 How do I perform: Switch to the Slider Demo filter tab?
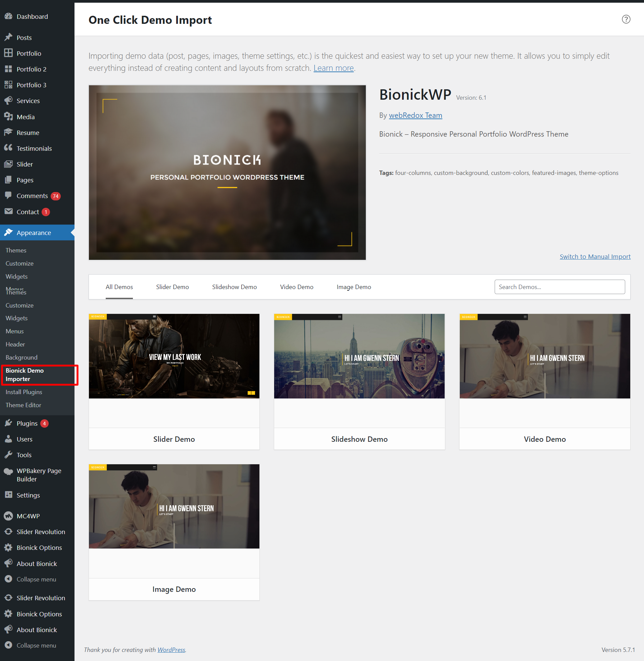click(172, 287)
